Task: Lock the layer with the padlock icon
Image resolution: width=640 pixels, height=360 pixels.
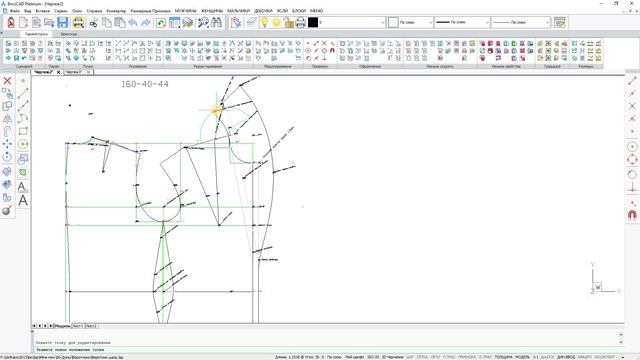Action: click(289, 22)
